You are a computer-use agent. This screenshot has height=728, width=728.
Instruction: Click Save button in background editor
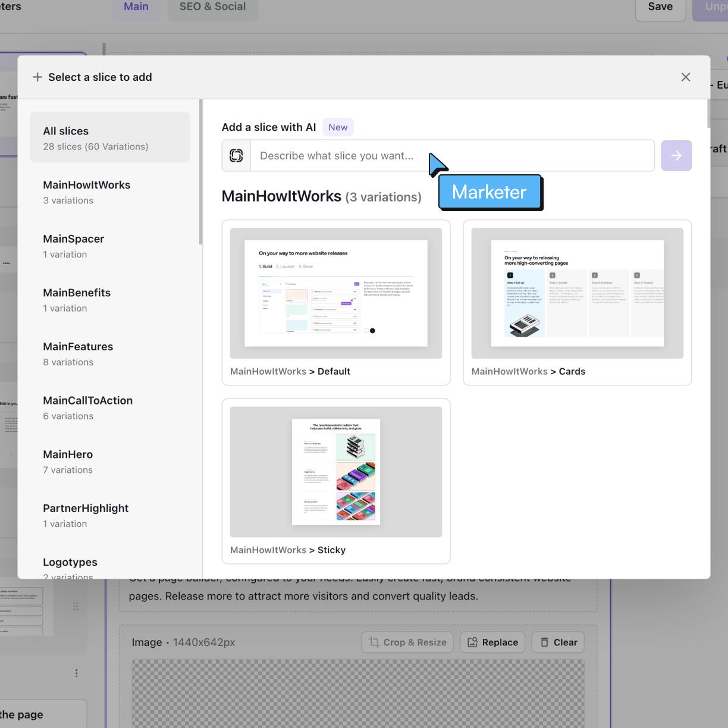[660, 7]
